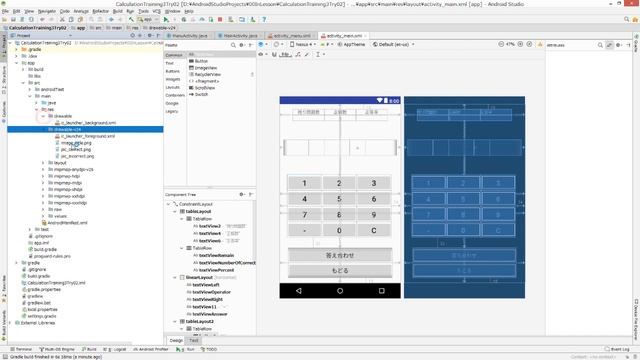
Task: Click the Open file folder icon in toolbar
Action: click(4, 19)
